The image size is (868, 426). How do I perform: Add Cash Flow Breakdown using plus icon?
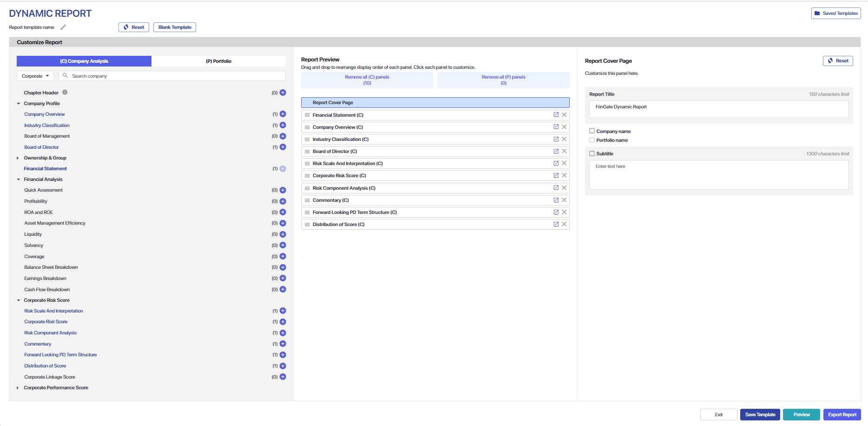click(x=283, y=289)
